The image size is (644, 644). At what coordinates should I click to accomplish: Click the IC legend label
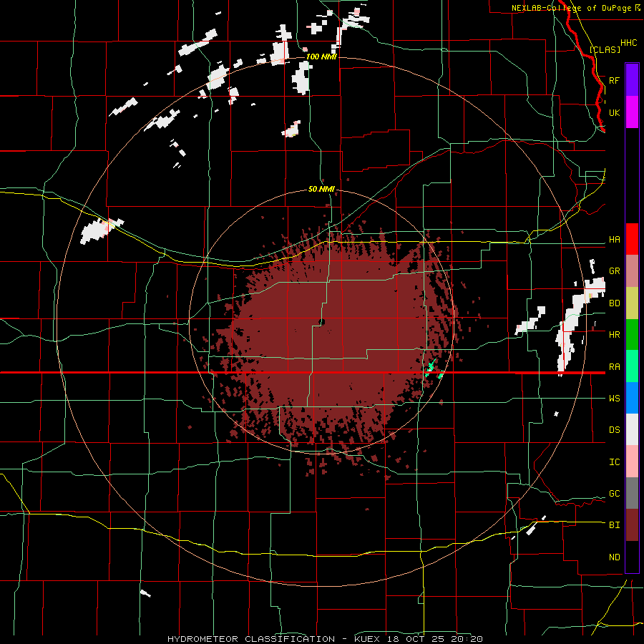pos(614,462)
